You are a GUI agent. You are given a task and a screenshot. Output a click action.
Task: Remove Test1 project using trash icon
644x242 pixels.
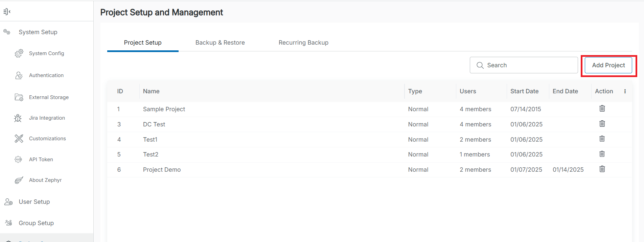pos(602,139)
